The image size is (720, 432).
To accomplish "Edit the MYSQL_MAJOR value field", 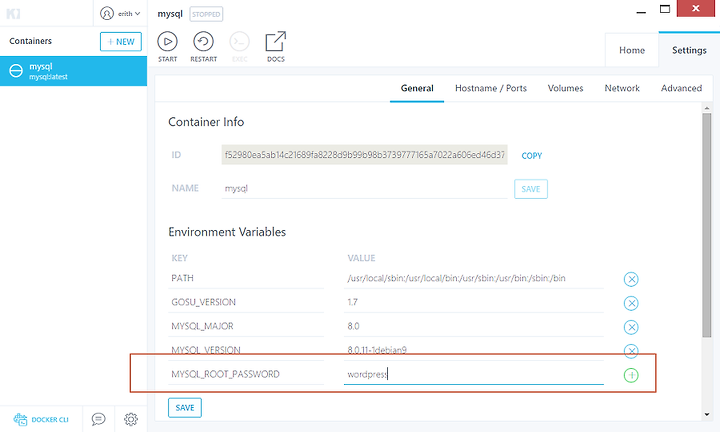I will coord(474,326).
